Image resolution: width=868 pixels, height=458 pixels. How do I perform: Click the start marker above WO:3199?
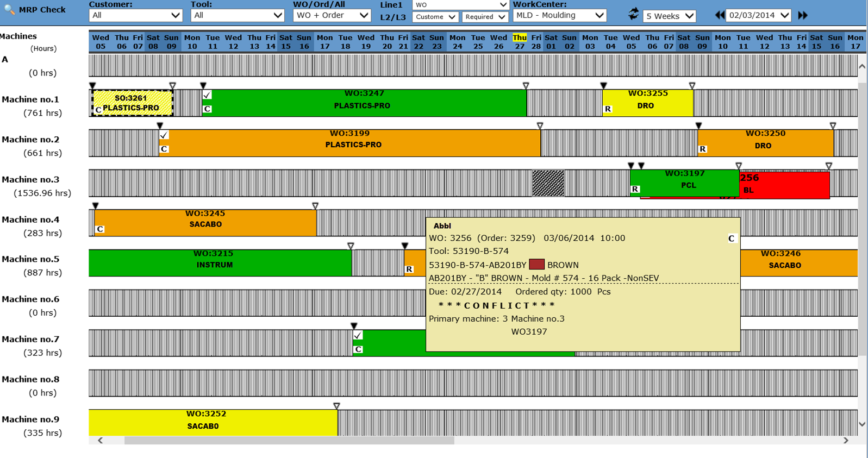[160, 126]
